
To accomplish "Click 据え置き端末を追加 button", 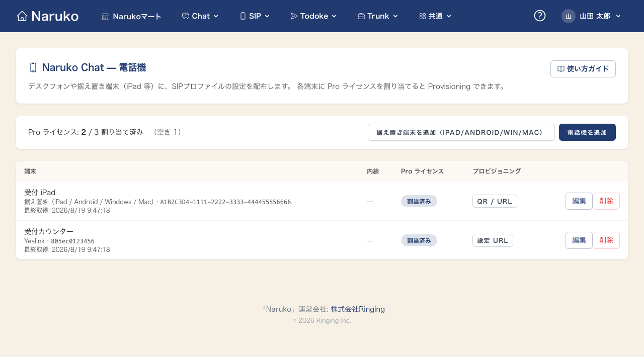I will pos(461,132).
